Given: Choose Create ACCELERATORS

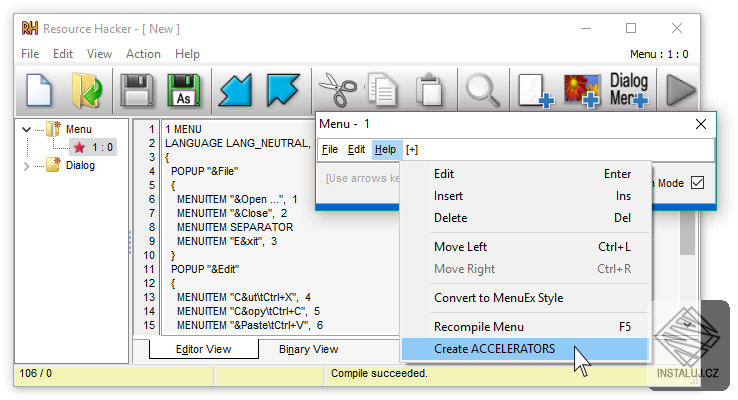Looking at the screenshot, I should click(525, 349).
